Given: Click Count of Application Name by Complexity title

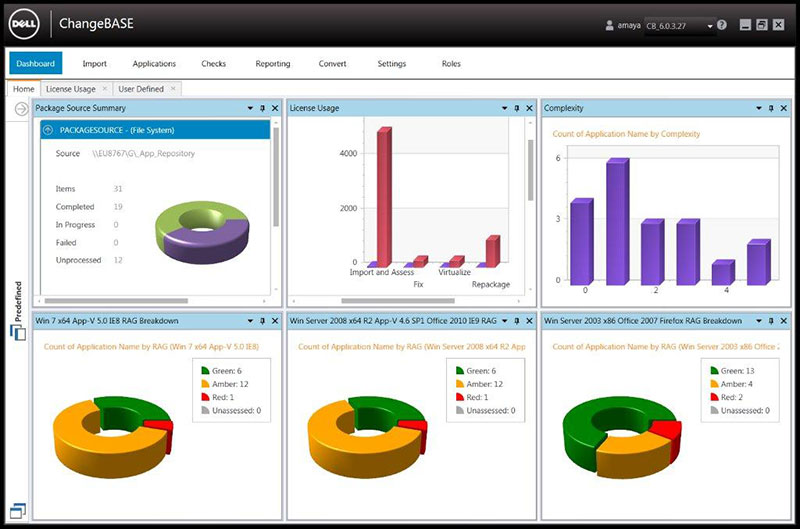Looking at the screenshot, I should (626, 134).
